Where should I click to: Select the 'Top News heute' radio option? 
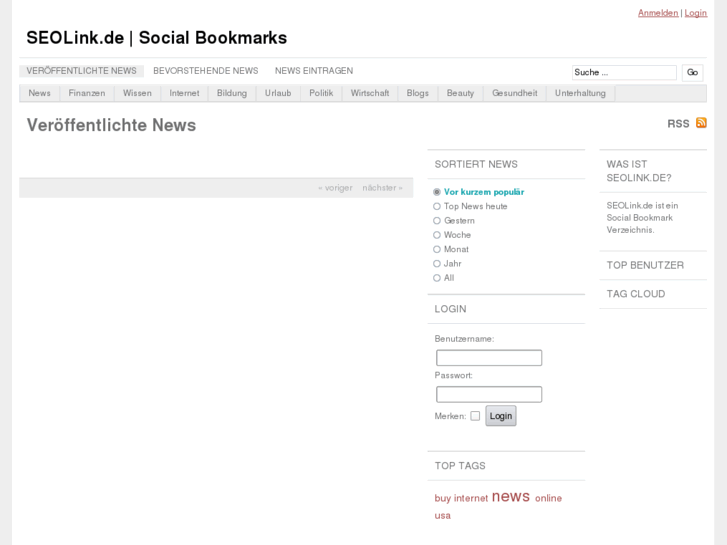click(x=437, y=206)
